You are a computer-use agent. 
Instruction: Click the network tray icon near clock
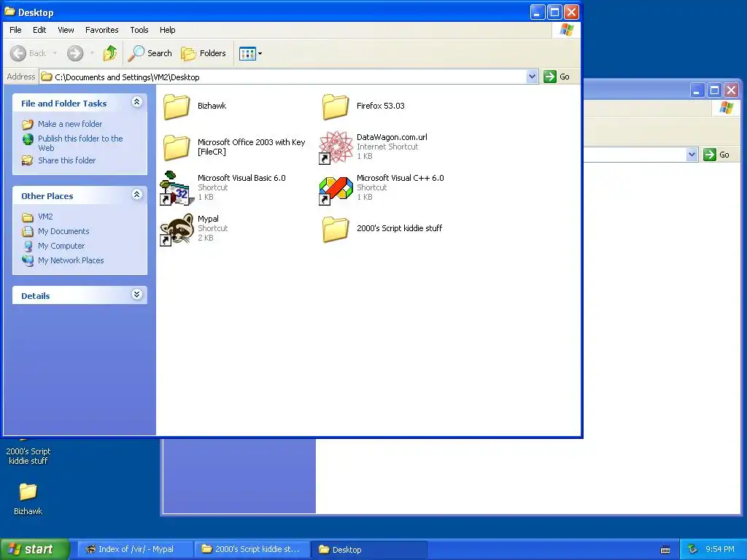pos(692,549)
